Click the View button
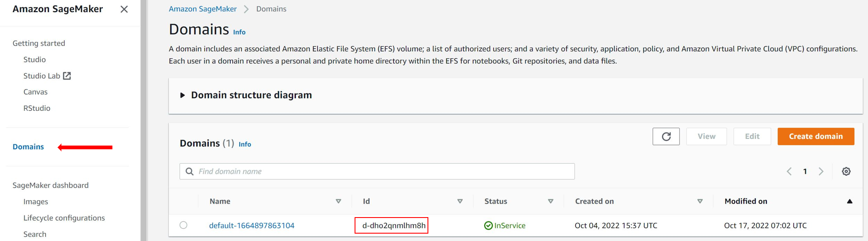The image size is (868, 241). coord(707,136)
